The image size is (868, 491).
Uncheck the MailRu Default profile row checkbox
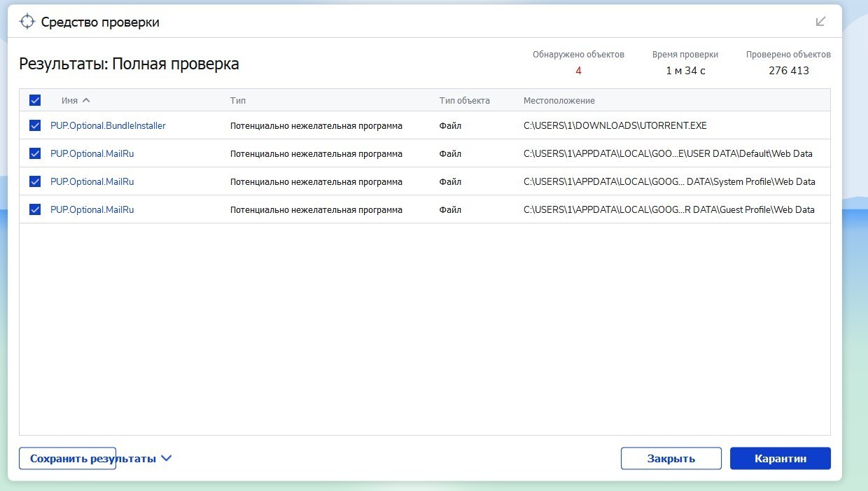pyautogui.click(x=35, y=153)
